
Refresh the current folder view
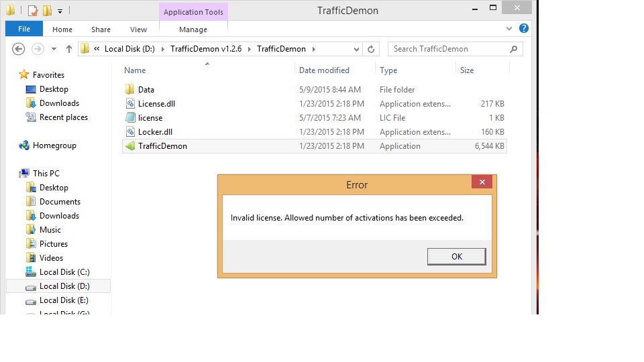pyautogui.click(x=371, y=49)
